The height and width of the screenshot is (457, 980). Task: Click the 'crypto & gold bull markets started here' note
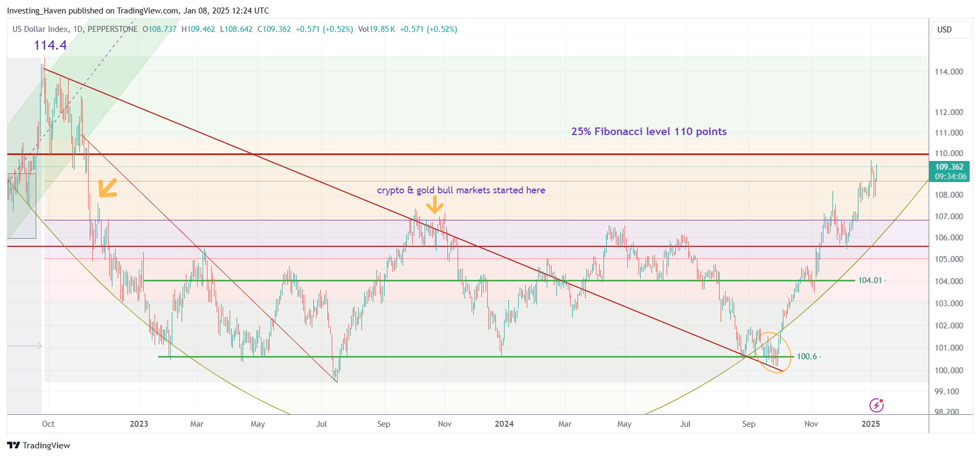(461, 190)
